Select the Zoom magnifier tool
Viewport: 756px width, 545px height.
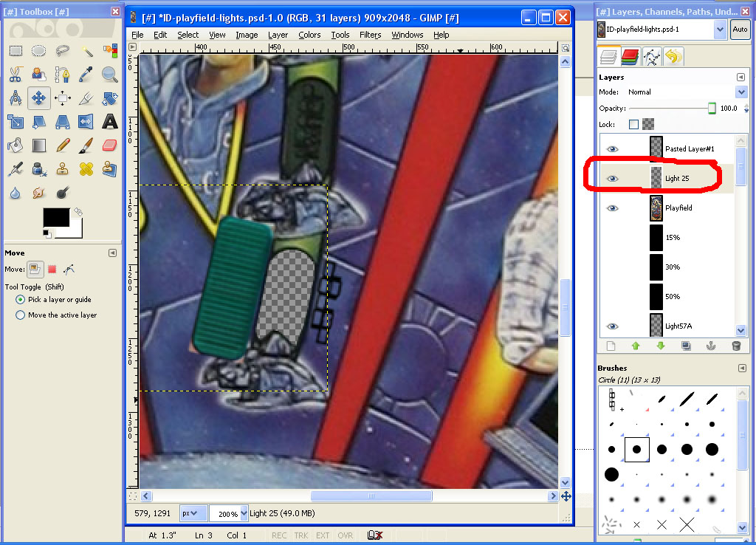110,74
